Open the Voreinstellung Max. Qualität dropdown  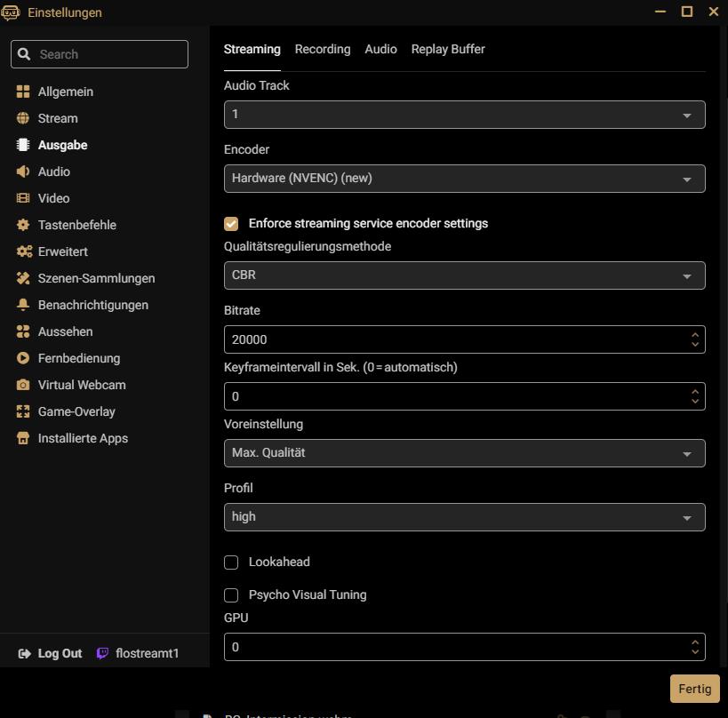point(464,453)
